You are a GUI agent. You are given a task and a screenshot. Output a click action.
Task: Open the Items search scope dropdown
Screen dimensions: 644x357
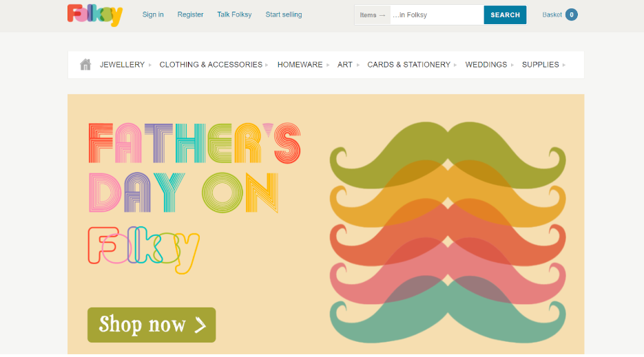pos(373,14)
